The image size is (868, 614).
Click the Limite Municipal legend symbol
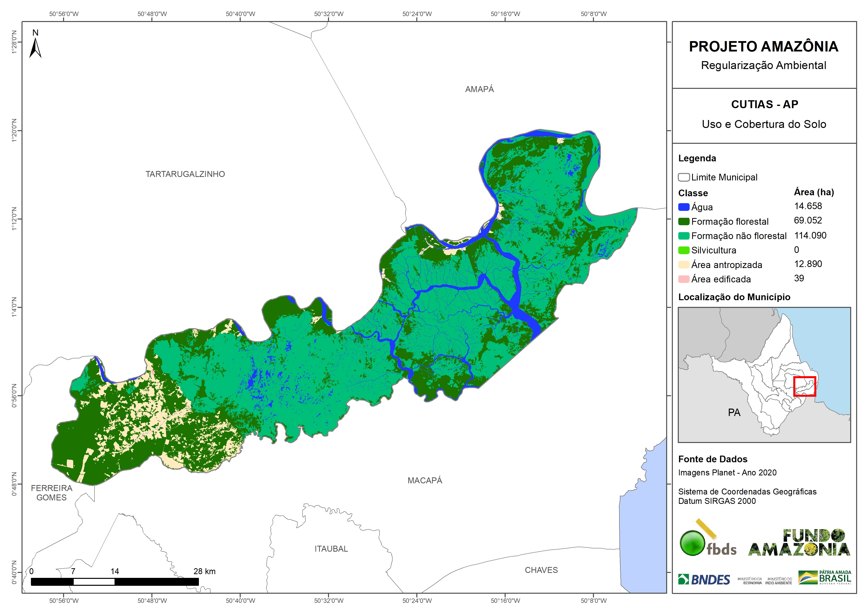[x=683, y=177]
